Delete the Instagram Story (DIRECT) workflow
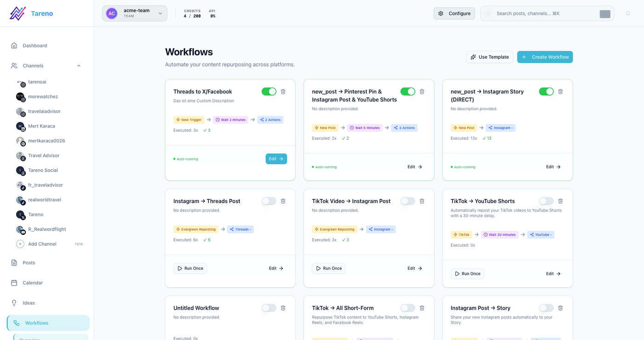Image resolution: width=644 pixels, height=340 pixels. click(560, 91)
